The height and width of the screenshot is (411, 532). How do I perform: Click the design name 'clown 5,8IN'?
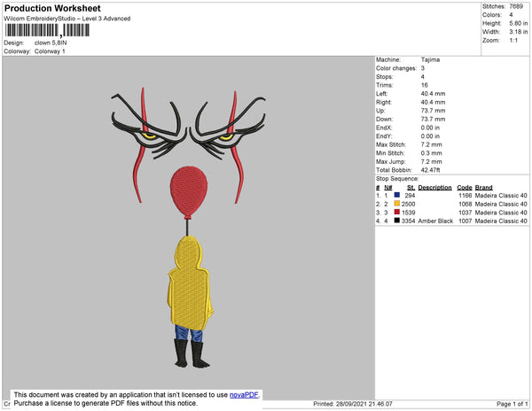(51, 43)
